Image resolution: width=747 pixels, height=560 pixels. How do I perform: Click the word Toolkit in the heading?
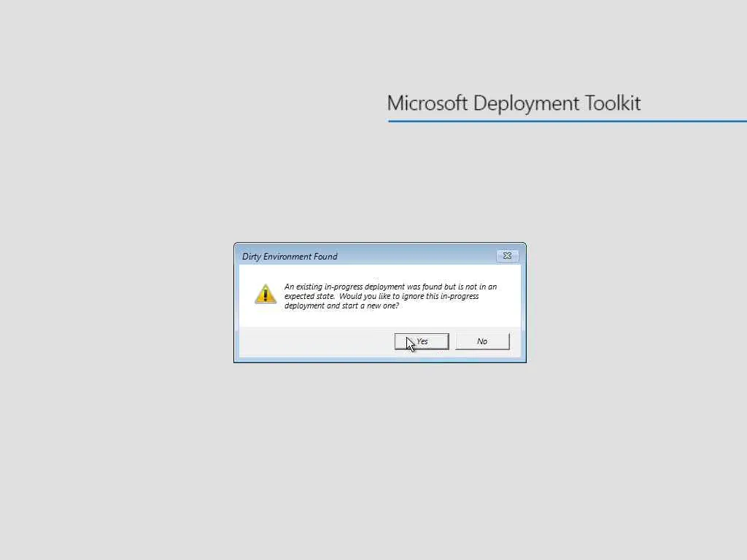(613, 104)
